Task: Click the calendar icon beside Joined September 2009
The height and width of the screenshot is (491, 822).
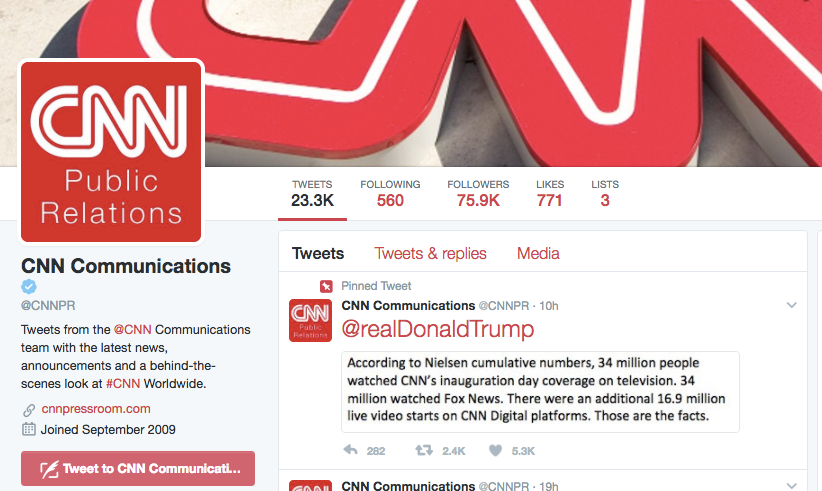Action: point(29,430)
